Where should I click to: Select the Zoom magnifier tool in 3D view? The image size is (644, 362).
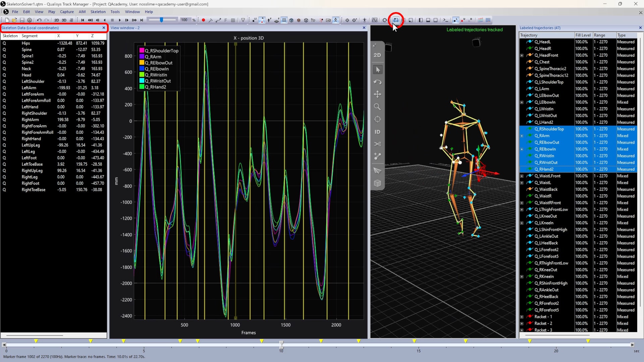point(377,107)
